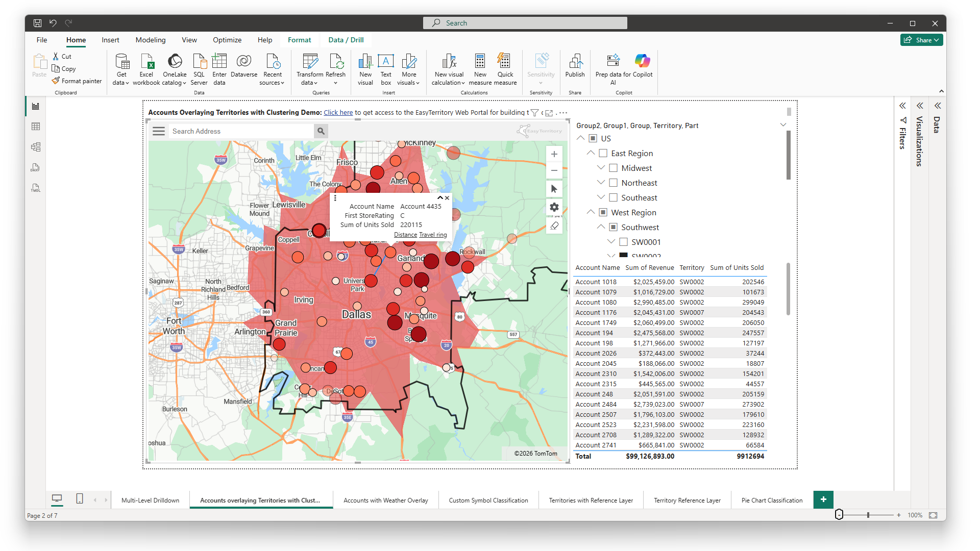The image size is (980, 551).
Task: Click the Travel ring link in tooltip
Action: coord(433,235)
